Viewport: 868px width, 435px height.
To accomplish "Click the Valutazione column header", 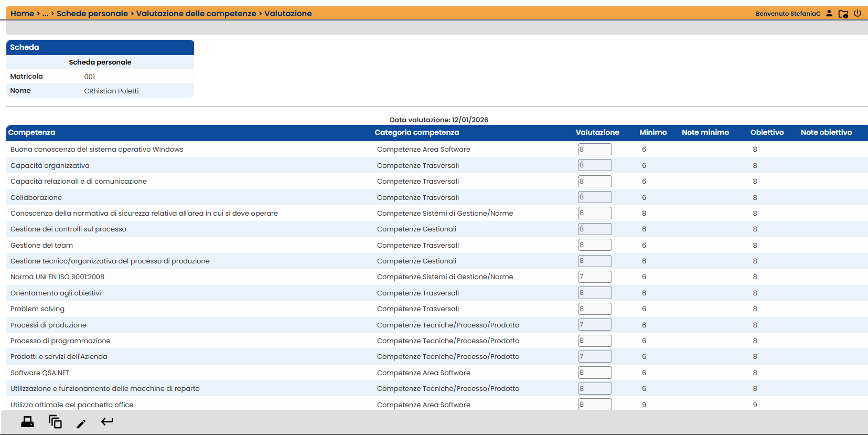I will click(x=597, y=133).
